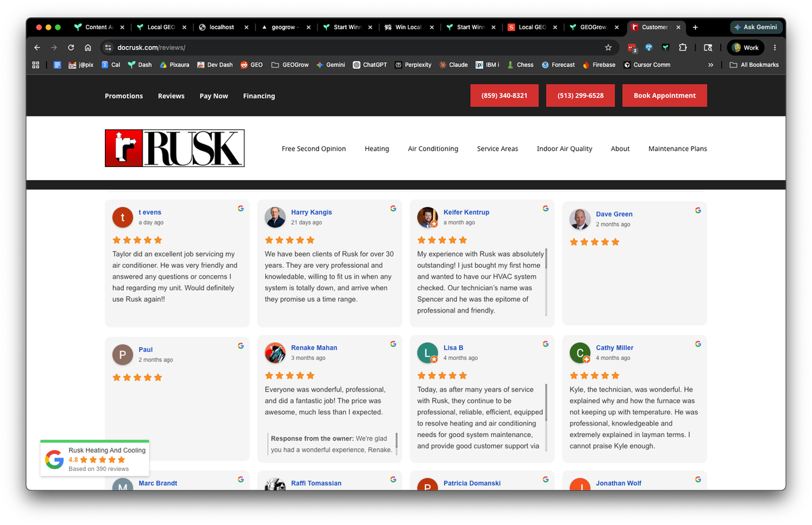Image resolution: width=812 pixels, height=525 pixels.
Task: Open the browser home page icon
Action: coord(88,48)
